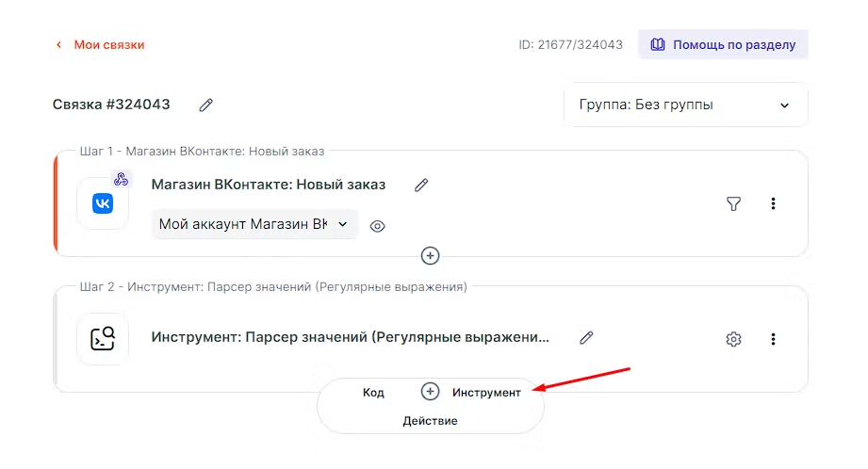Choose Действие in the add-step menu
Viewport: 868px width, 469px height.
click(x=430, y=420)
